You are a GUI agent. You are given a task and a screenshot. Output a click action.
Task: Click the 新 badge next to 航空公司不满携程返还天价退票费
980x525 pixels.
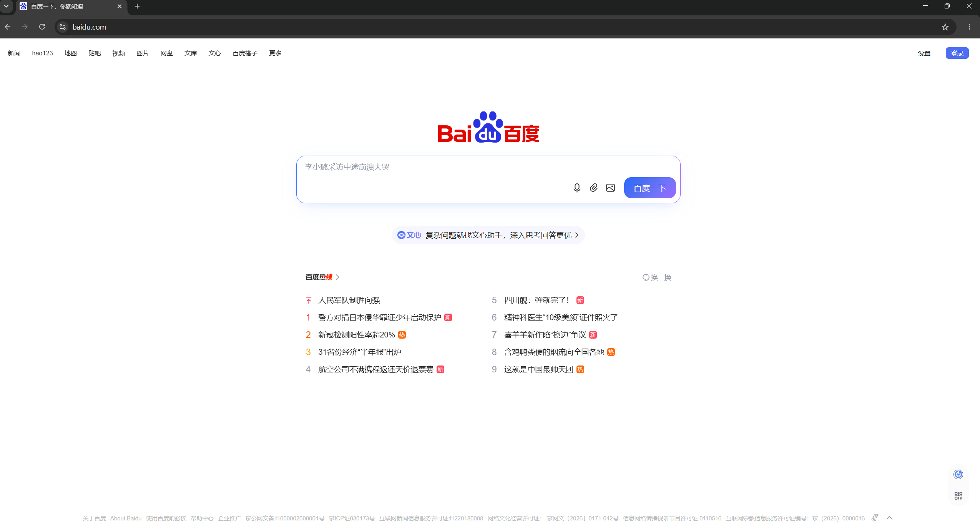point(440,369)
